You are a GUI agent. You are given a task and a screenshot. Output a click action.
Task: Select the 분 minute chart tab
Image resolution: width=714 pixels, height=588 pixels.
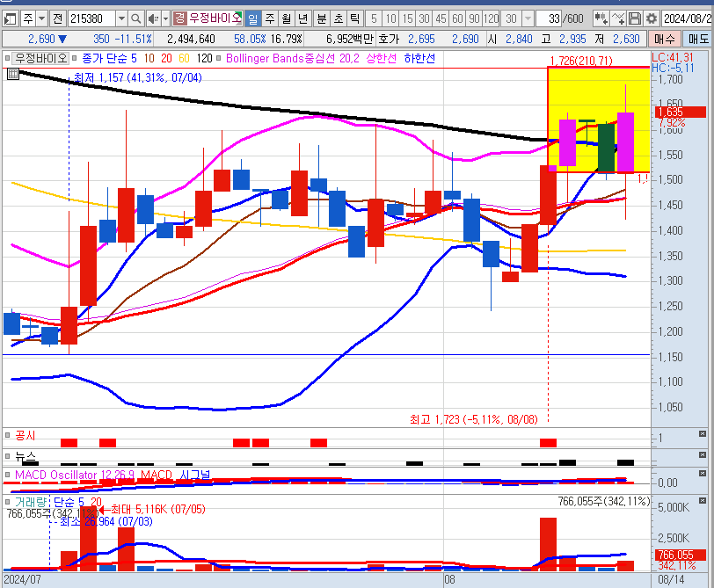point(321,18)
